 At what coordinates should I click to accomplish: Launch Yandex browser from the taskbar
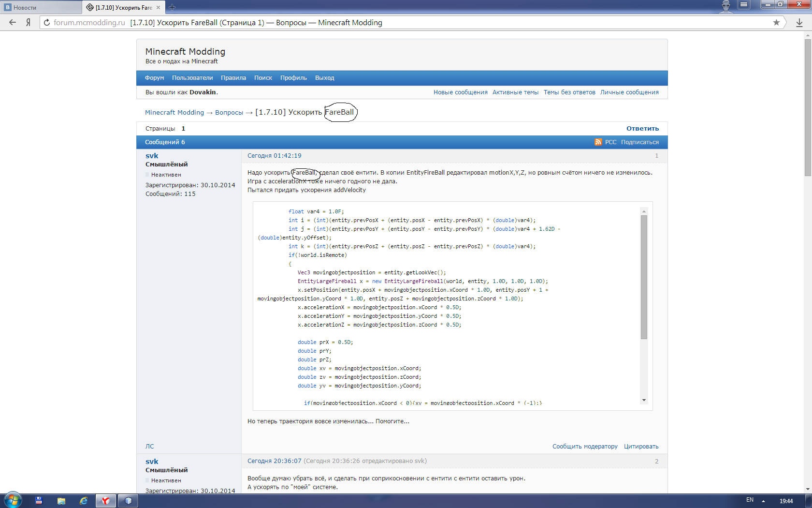tap(105, 501)
